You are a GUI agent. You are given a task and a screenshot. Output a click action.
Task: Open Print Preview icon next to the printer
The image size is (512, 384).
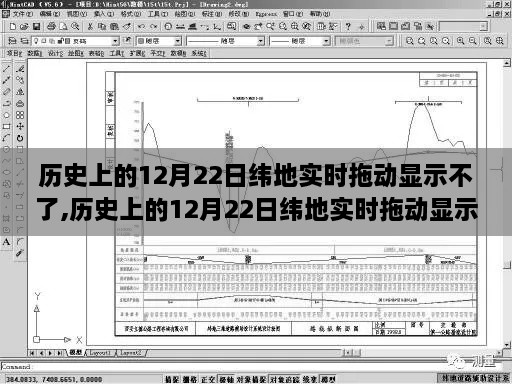click(63, 26)
